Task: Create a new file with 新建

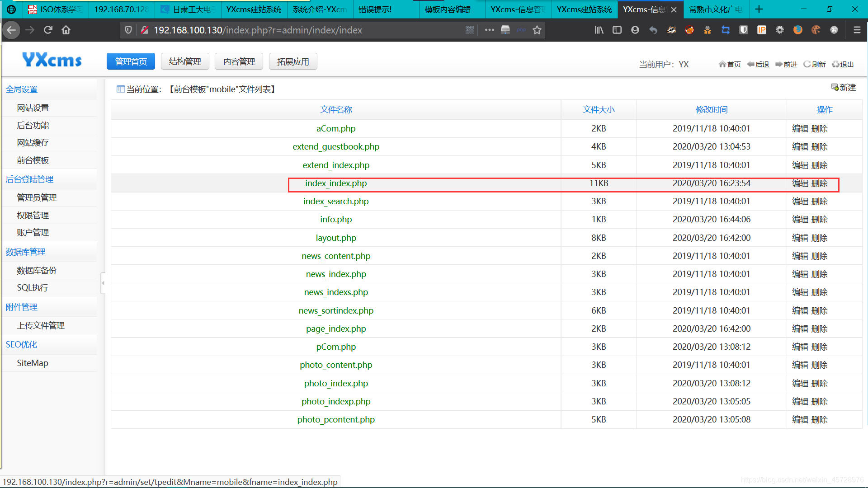Action: (x=843, y=87)
